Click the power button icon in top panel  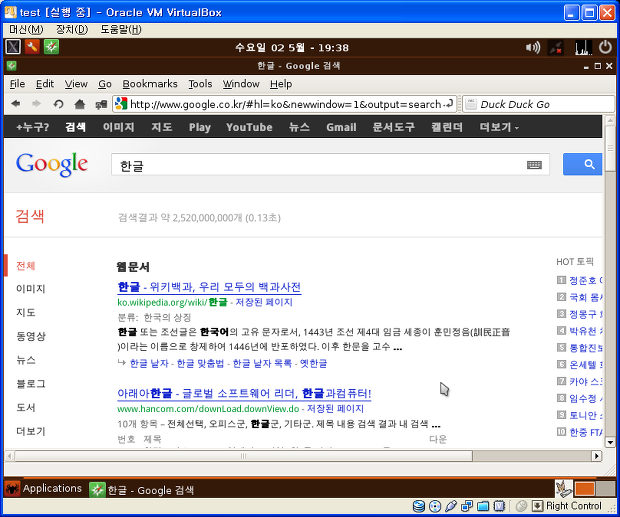(x=605, y=47)
